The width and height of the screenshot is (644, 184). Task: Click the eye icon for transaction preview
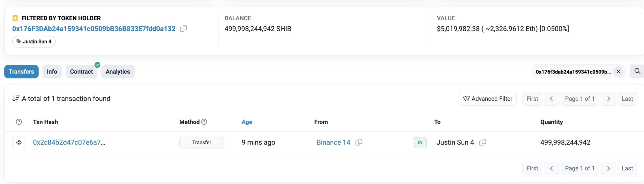pos(19,143)
